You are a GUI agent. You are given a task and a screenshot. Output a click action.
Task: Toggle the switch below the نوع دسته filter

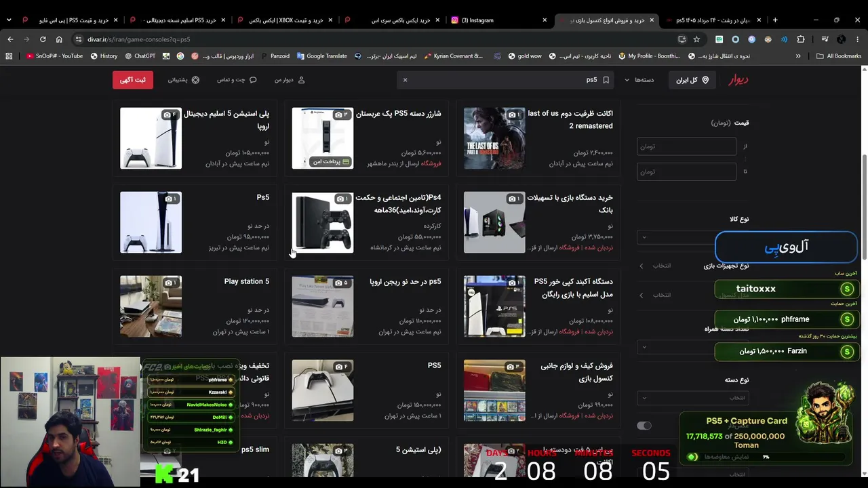point(644,426)
